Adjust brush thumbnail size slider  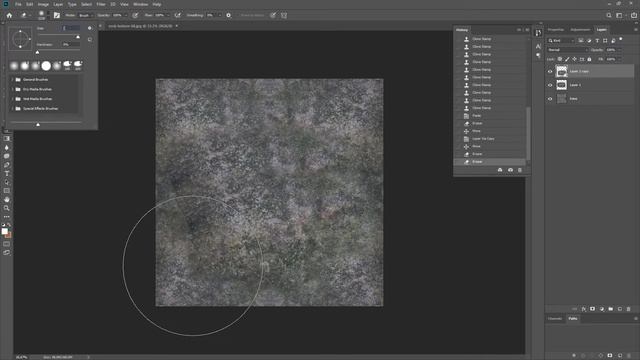pos(38,124)
